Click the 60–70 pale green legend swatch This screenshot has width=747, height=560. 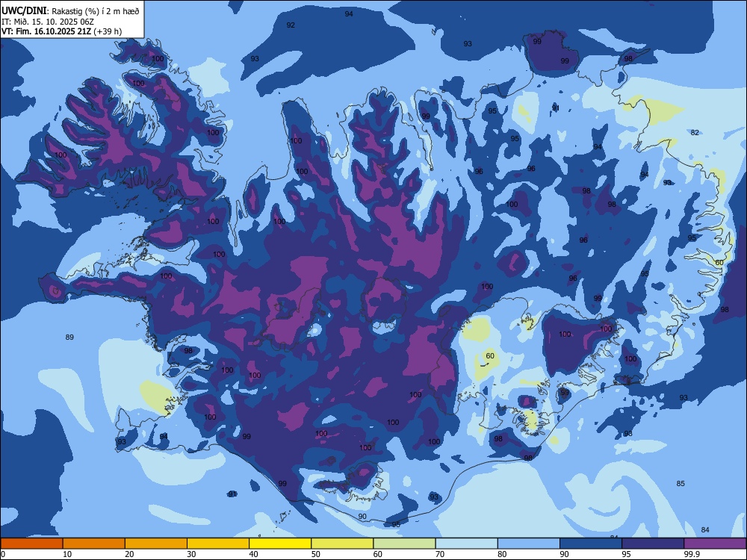[x=404, y=544]
